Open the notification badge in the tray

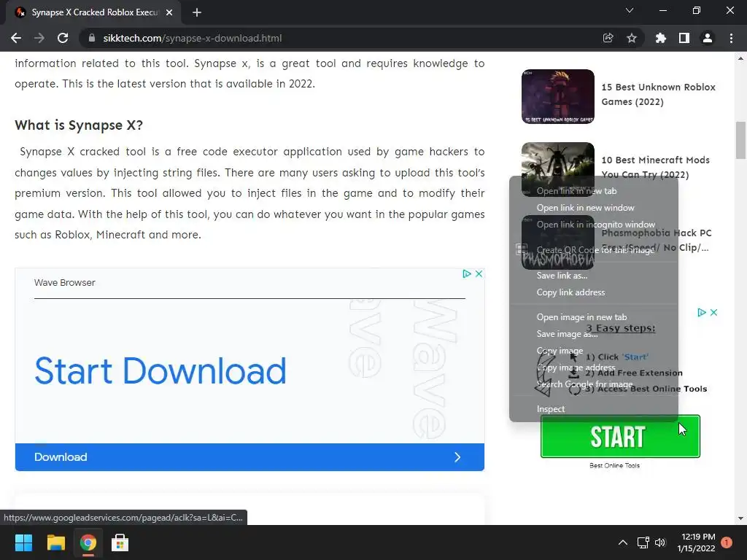[727, 542]
